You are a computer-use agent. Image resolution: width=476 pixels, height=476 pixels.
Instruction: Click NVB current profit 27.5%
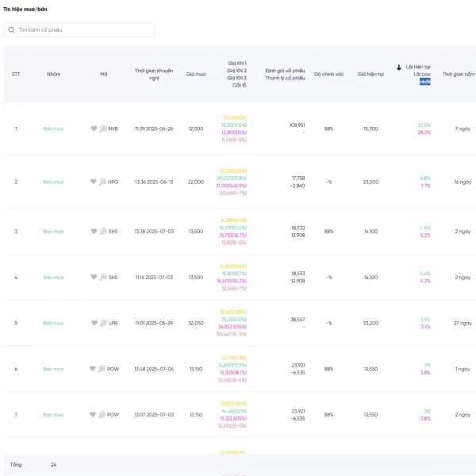[x=424, y=125]
